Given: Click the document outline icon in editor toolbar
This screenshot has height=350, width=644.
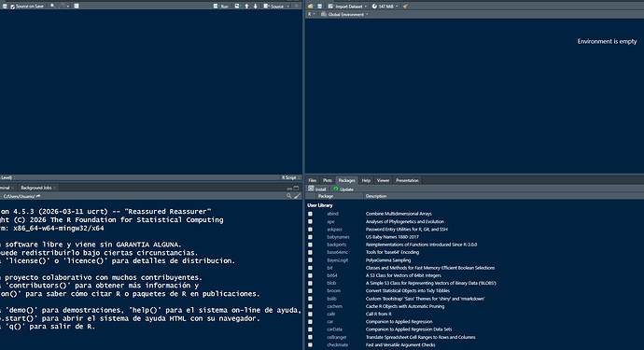Looking at the screenshot, I should pyautogui.click(x=297, y=7).
